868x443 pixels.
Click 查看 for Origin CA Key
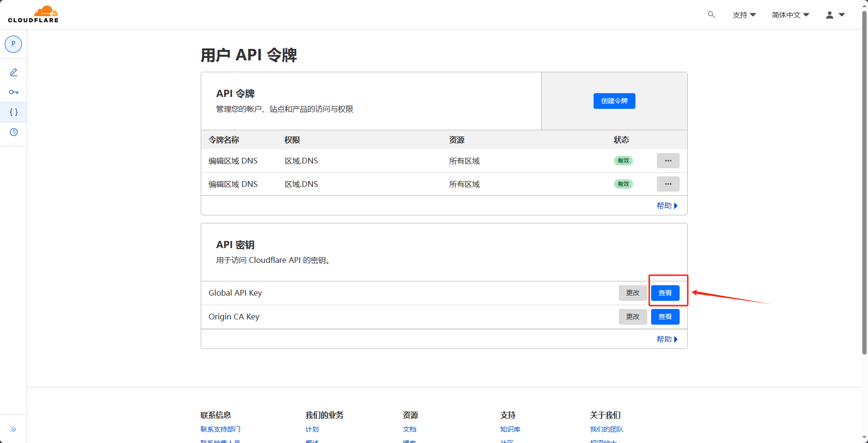pyautogui.click(x=665, y=317)
